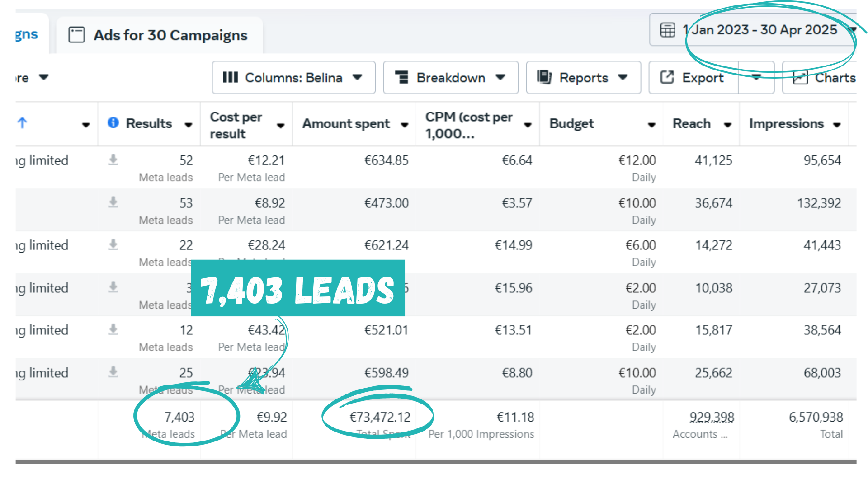Click download icon in 53 leads row
The width and height of the screenshot is (868, 488).
click(x=113, y=202)
